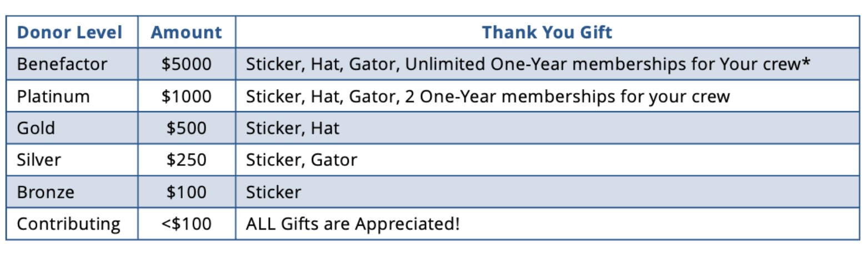Screen dimensions: 868x260
Task: Select the $1000 amount cell
Action: click(x=187, y=96)
